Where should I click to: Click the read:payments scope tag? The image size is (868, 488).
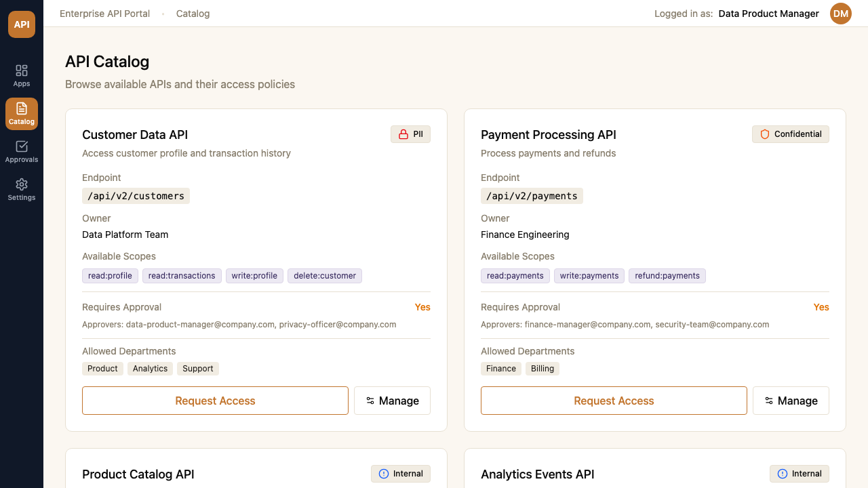(515, 276)
